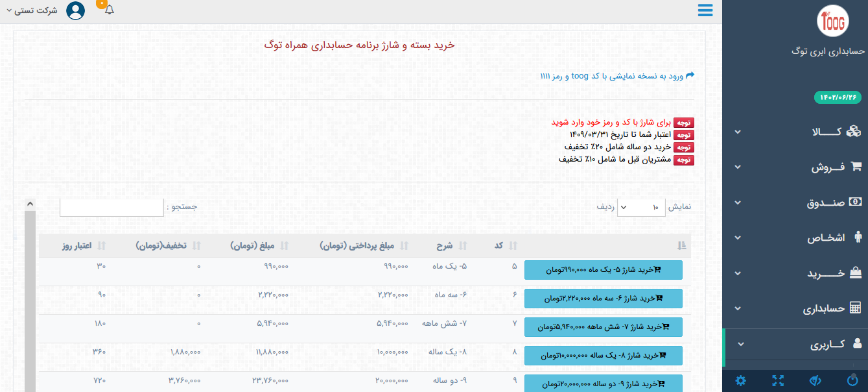Click the discount cell ۱,۸۸۰,۰۰۰

tap(185, 352)
